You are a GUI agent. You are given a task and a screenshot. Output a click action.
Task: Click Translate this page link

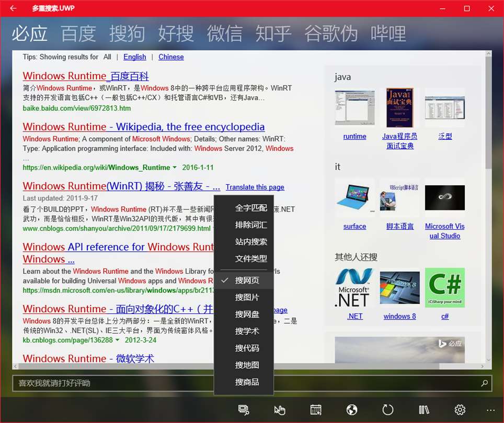[255, 187]
